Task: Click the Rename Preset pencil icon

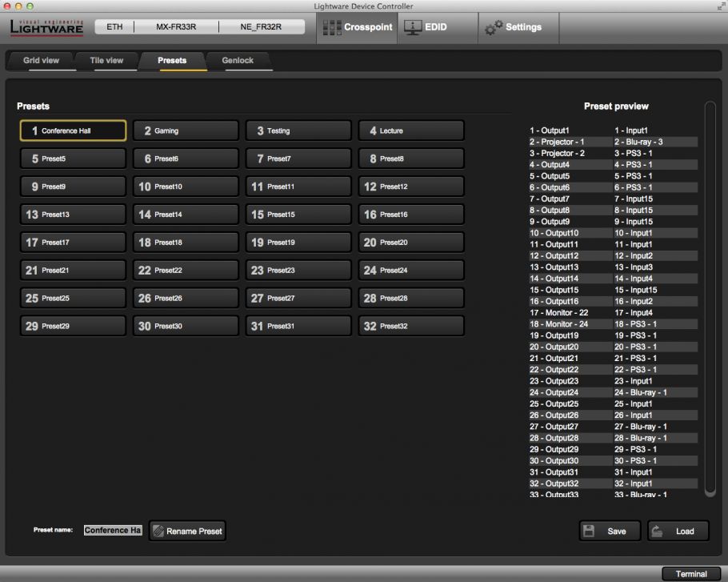Action: (x=158, y=531)
